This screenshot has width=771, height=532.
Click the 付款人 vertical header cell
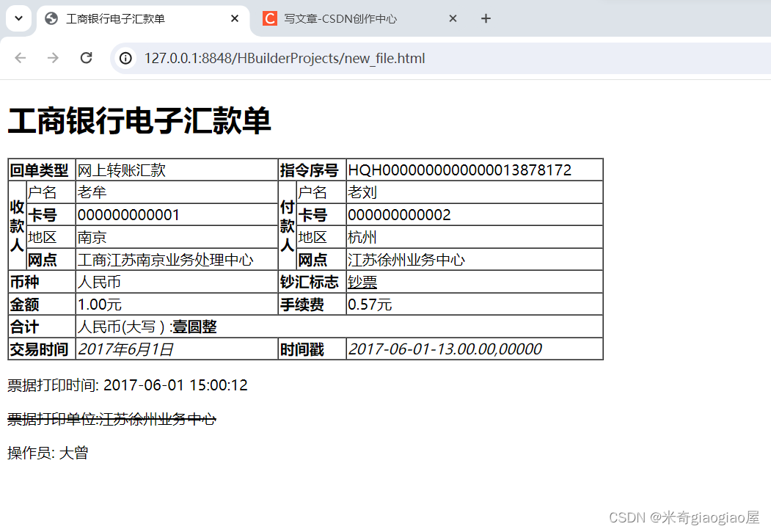[x=288, y=226]
